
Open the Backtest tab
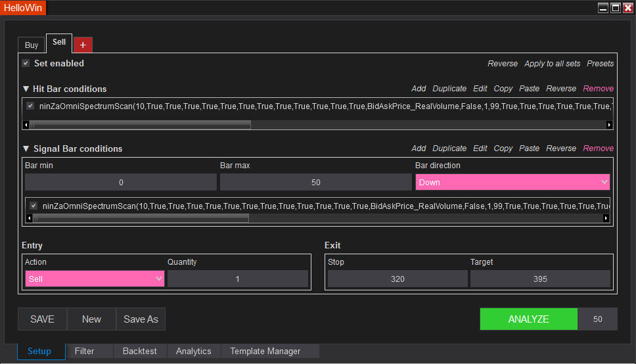(x=140, y=351)
